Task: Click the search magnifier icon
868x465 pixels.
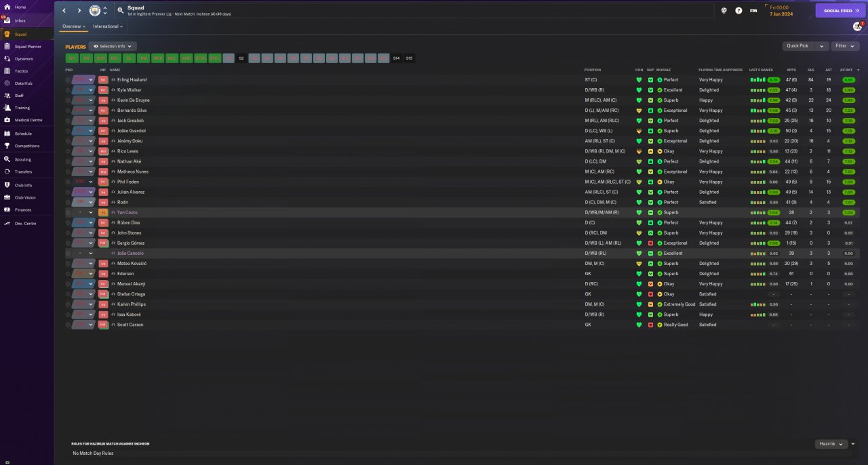Action: pyautogui.click(x=121, y=11)
